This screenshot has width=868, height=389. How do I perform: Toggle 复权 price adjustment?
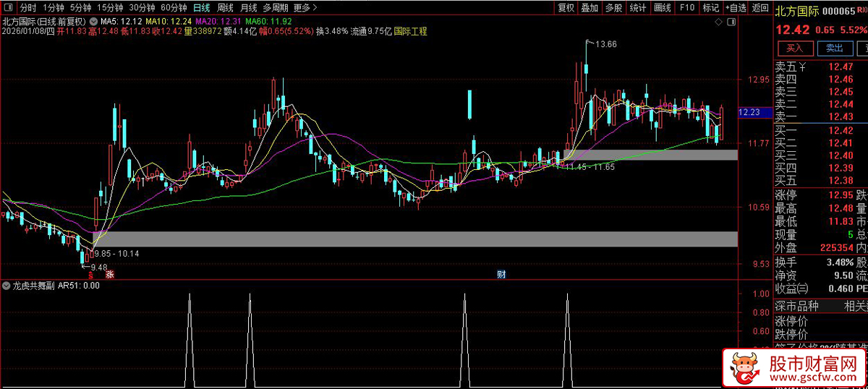pos(566,8)
